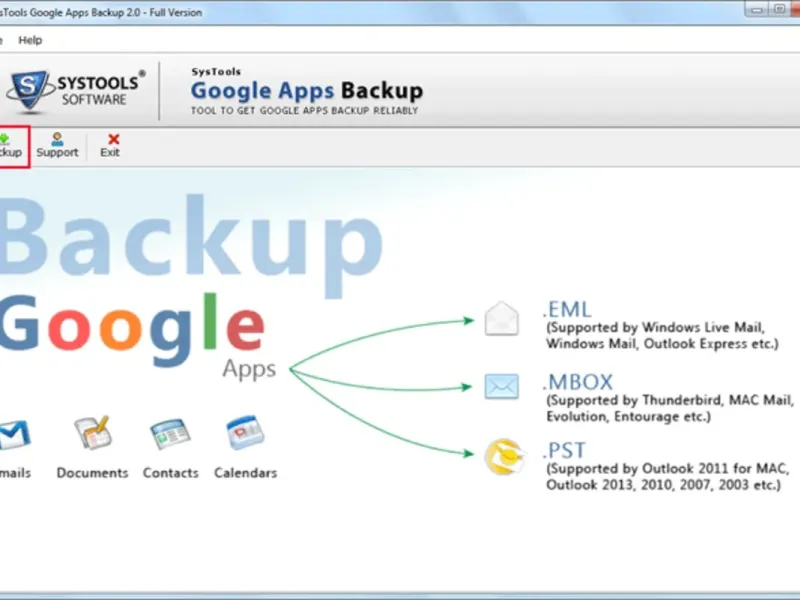Click the '.EML' format heading
This screenshot has width=800, height=600.
(x=567, y=310)
